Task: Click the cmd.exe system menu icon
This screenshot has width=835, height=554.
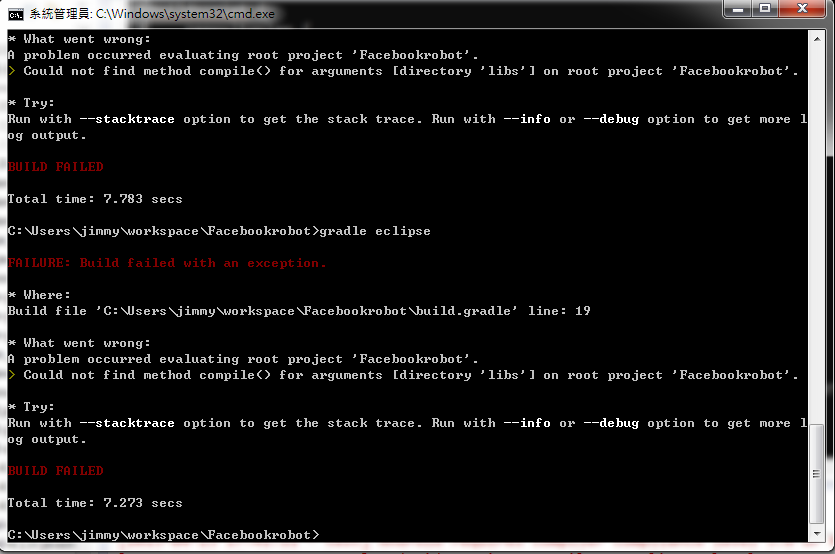Action: (15, 15)
